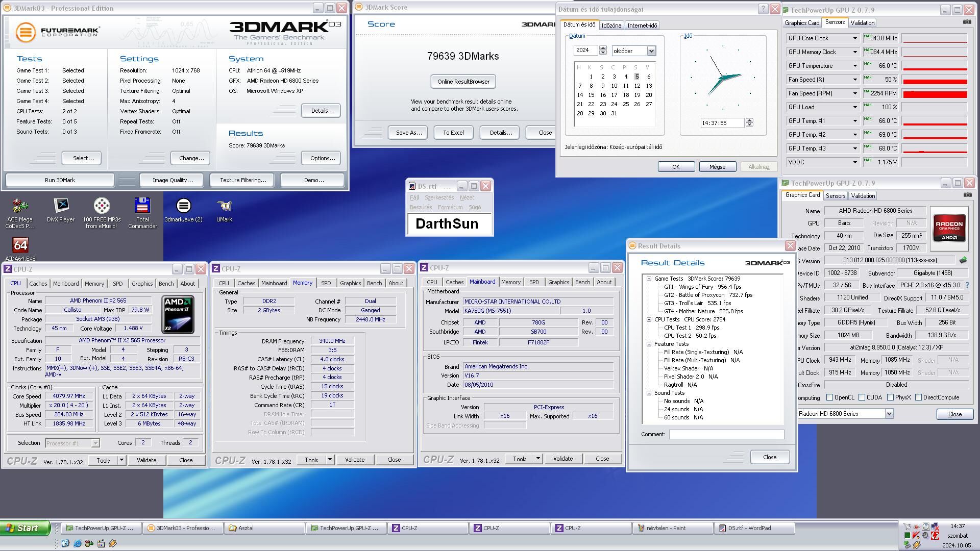Click Internet Explorer quick launch icon
The height and width of the screenshot is (551, 980).
[x=77, y=543]
